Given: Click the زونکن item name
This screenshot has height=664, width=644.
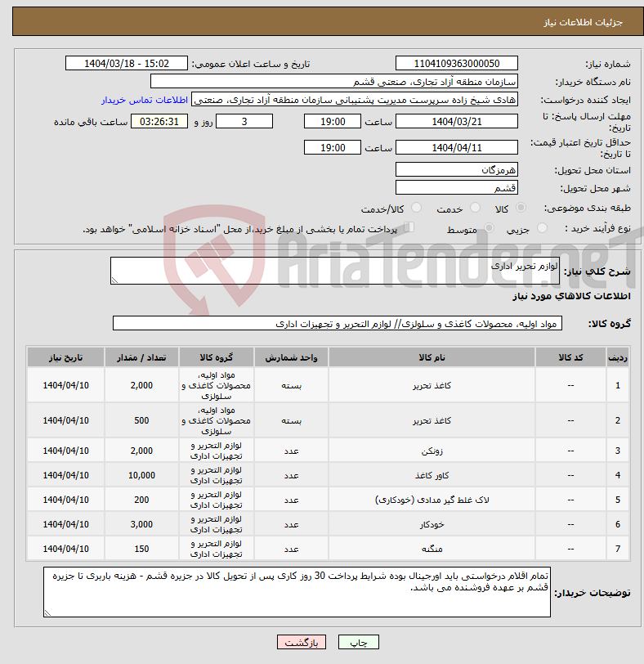Looking at the screenshot, I should coord(432,451).
